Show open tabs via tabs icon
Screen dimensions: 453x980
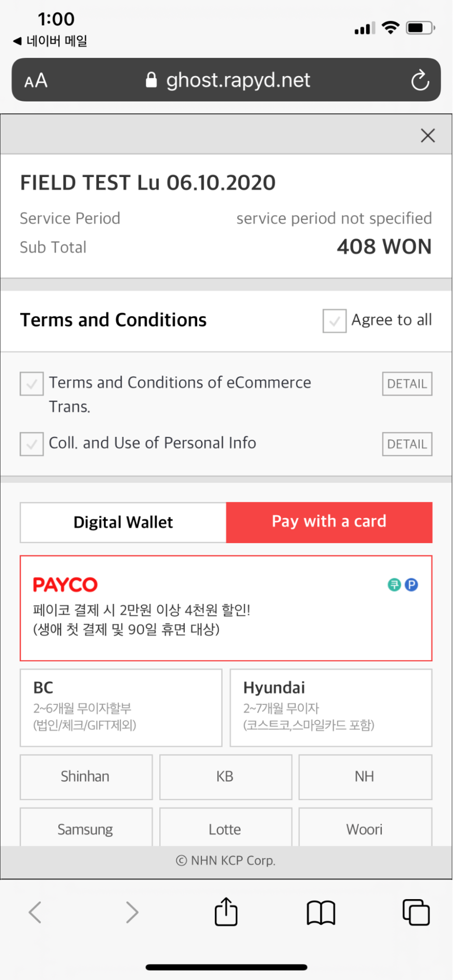416,912
